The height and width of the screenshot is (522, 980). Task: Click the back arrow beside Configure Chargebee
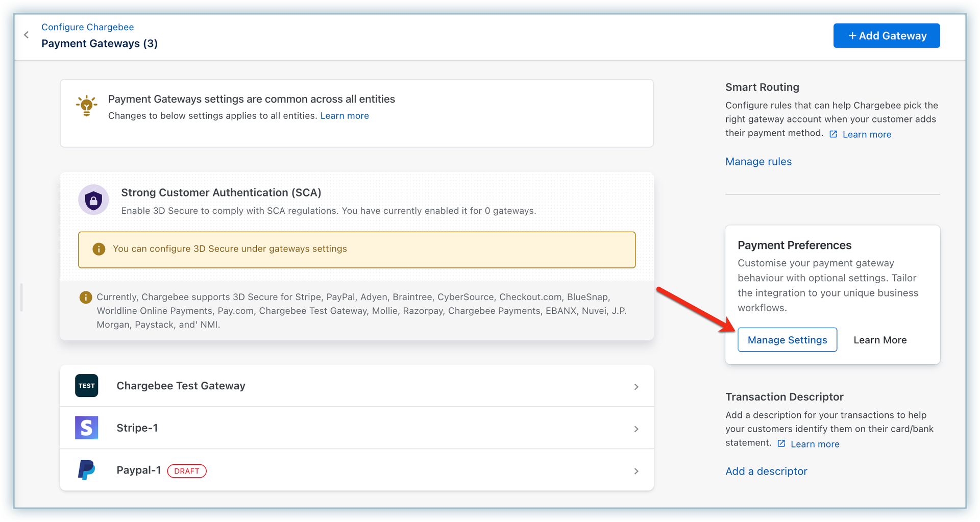point(26,35)
